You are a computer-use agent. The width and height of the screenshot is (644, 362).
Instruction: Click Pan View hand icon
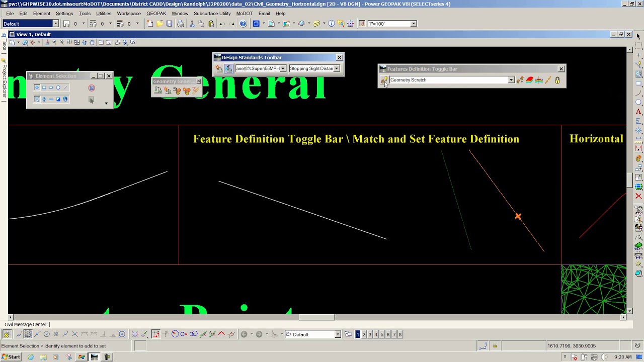(92, 42)
